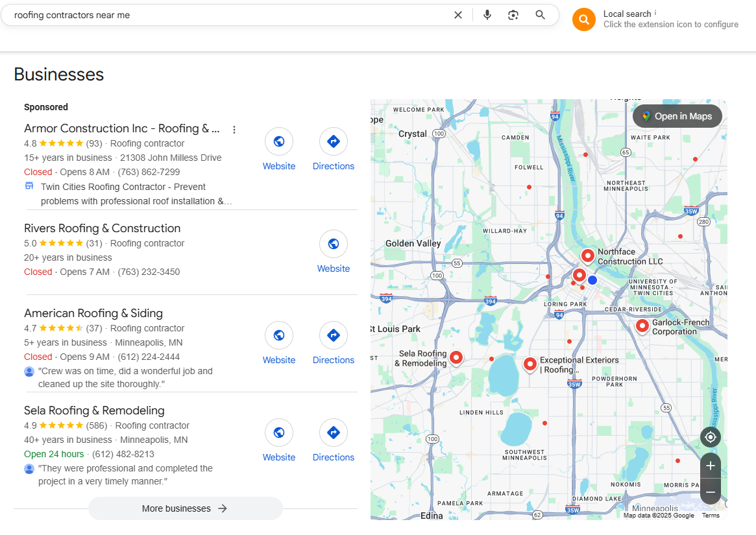Open Armor Construction's Website globe icon

tap(278, 141)
